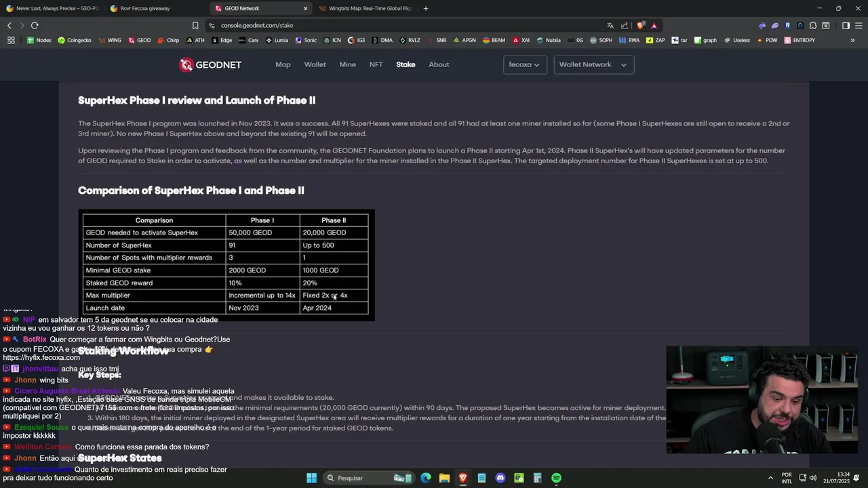
Task: Open the Nodes bookmark
Action: (x=39, y=40)
